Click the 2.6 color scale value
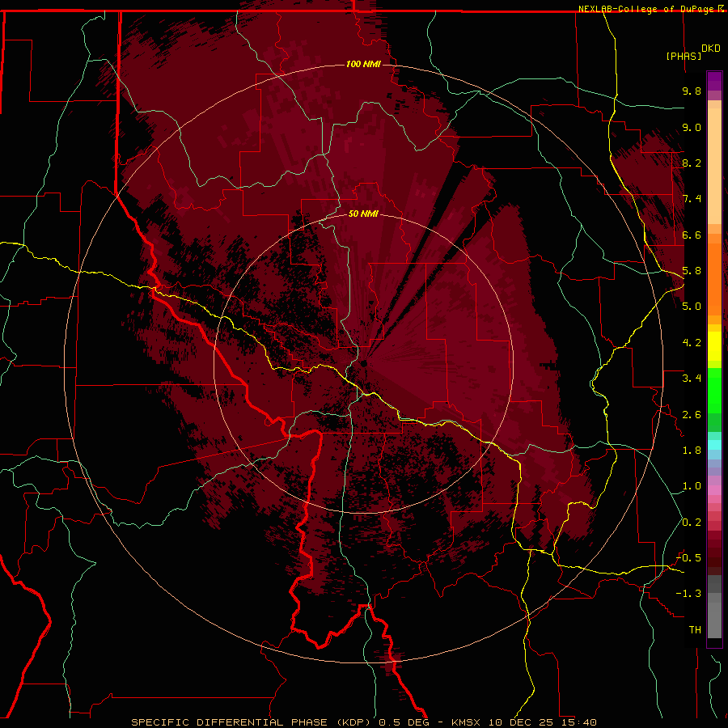The height and width of the screenshot is (728, 728). [692, 415]
